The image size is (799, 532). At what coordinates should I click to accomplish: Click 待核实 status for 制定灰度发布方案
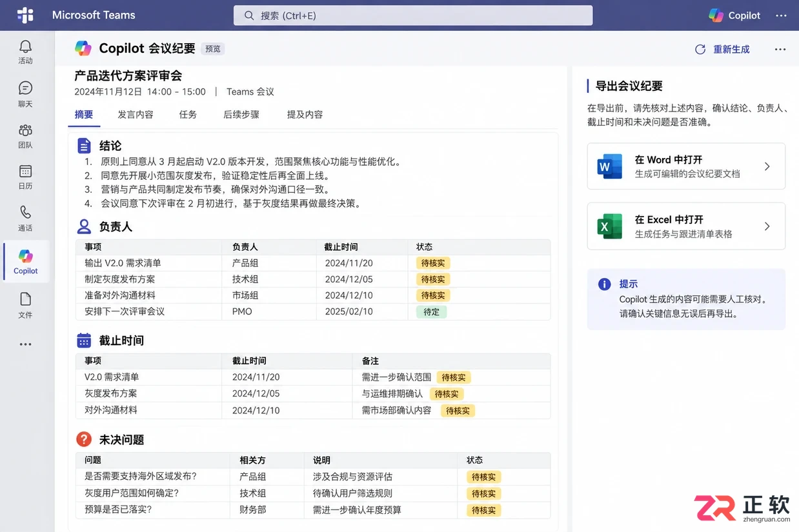pyautogui.click(x=433, y=279)
